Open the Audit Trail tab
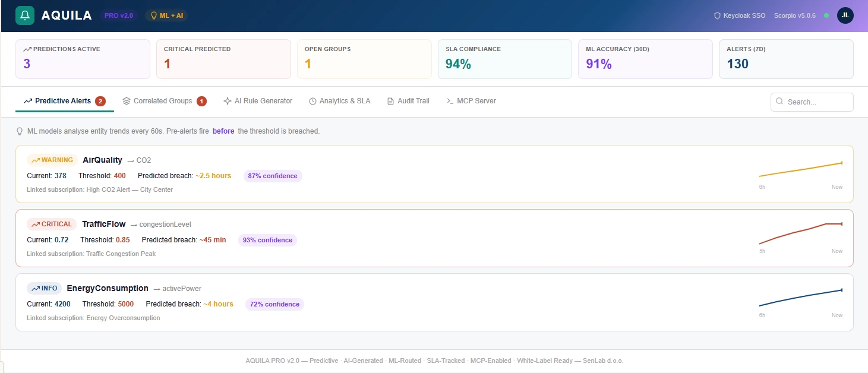Image resolution: width=868 pixels, height=373 pixels. [x=408, y=101]
